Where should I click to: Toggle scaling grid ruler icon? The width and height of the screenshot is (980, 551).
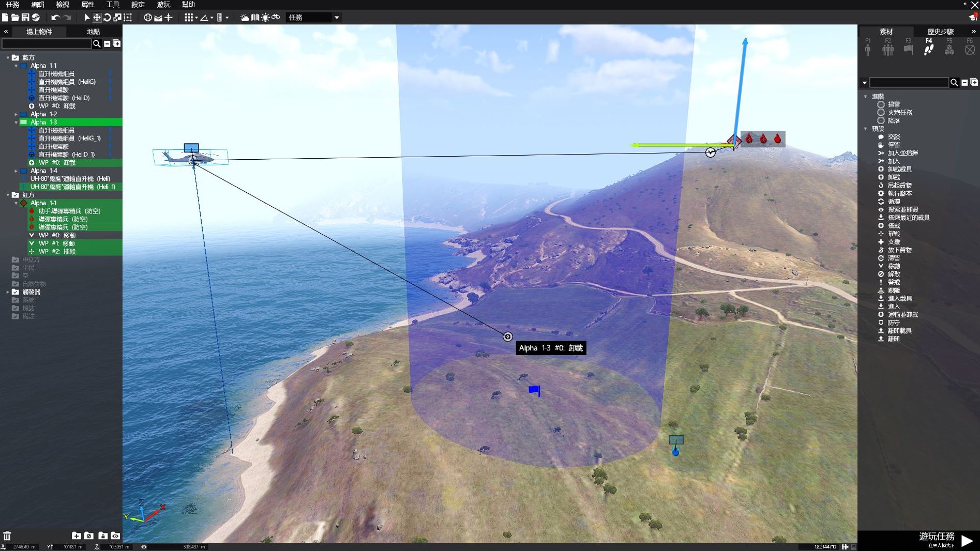click(220, 17)
